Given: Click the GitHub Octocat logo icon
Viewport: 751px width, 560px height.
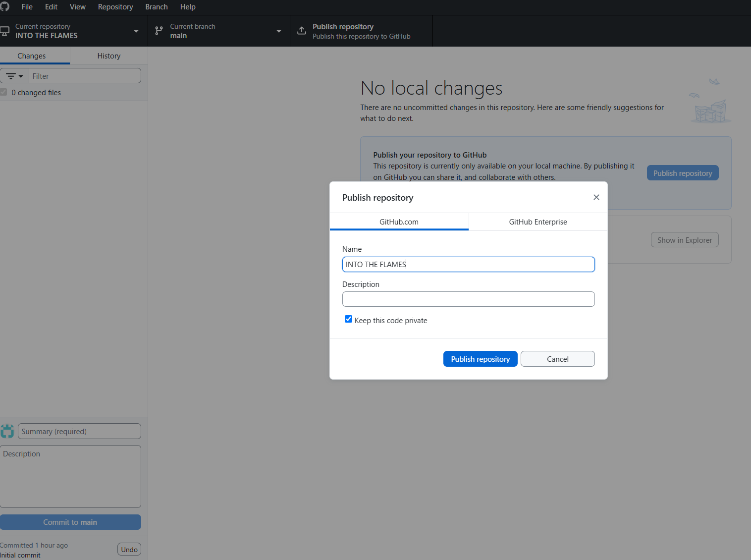Looking at the screenshot, I should click(4, 6).
